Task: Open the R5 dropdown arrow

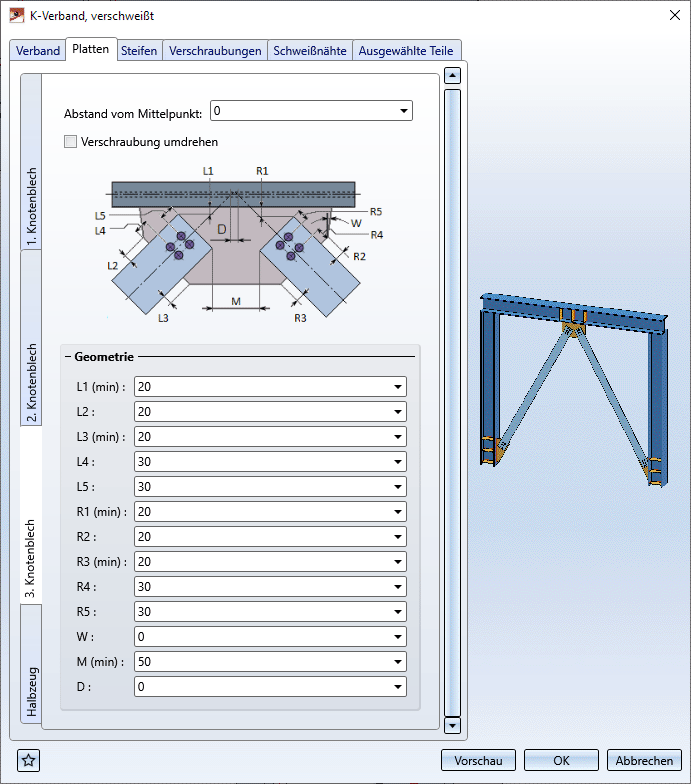Action: (x=398, y=612)
